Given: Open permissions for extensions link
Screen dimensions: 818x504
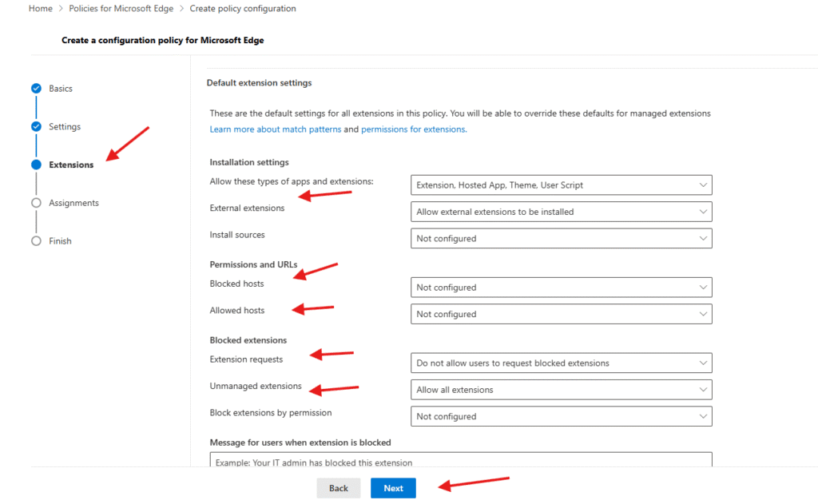Looking at the screenshot, I should click(x=413, y=129).
